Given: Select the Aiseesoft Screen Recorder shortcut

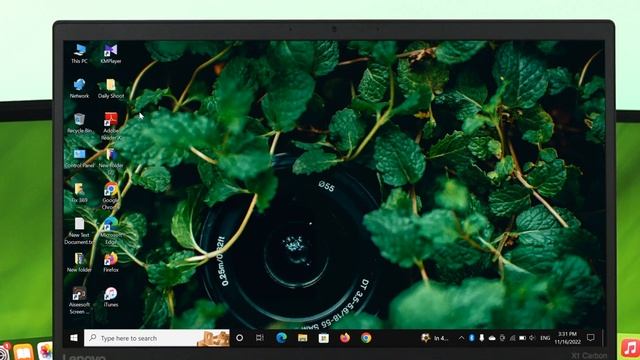Looking at the screenshot, I should [79, 300].
